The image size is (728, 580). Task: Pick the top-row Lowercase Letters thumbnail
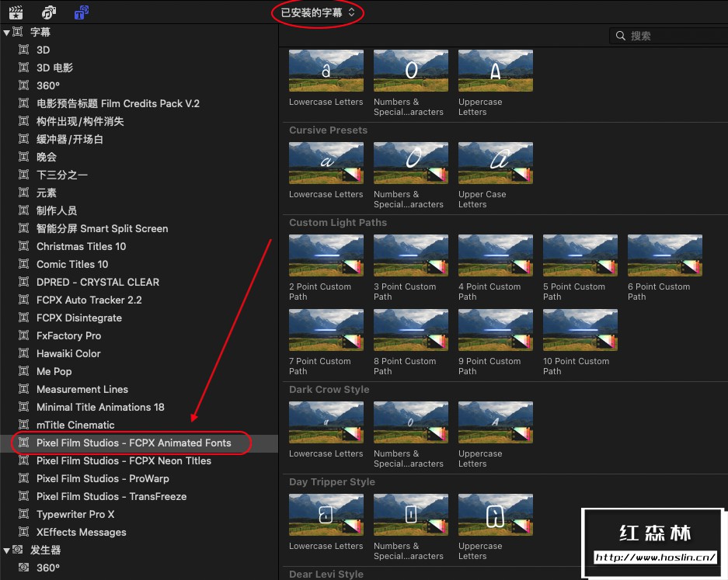coord(326,71)
